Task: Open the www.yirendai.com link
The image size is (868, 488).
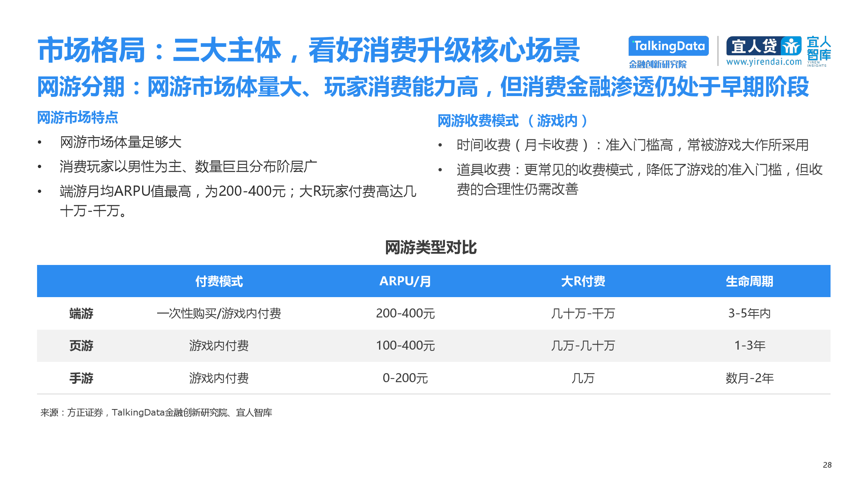Action: [x=764, y=62]
